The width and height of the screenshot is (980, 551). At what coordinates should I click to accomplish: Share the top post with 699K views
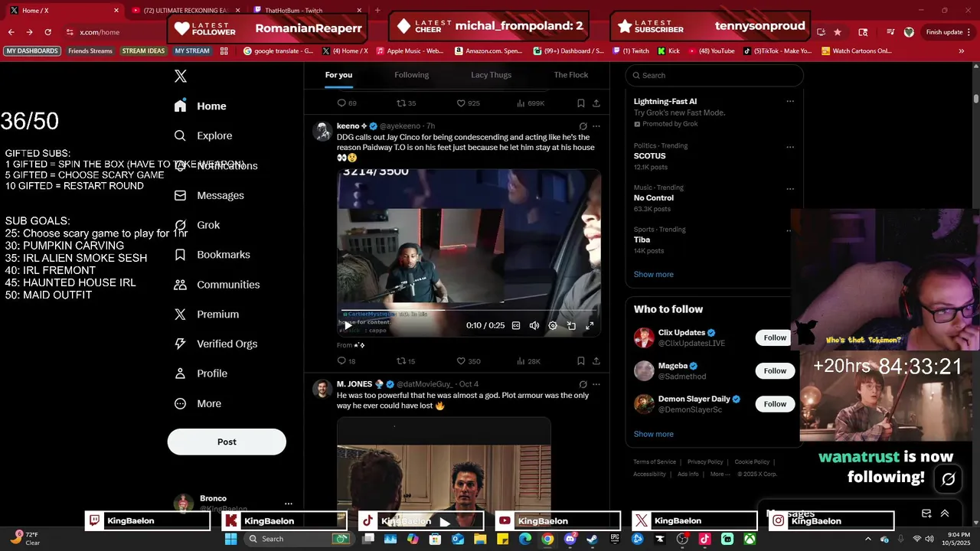click(596, 103)
